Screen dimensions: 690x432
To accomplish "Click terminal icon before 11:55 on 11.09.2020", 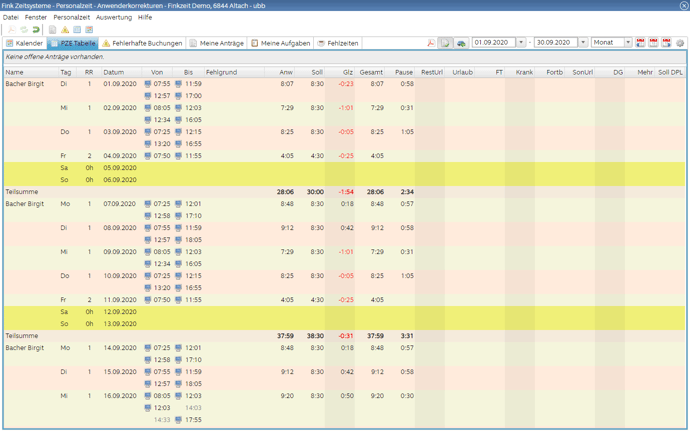I will tap(178, 300).
